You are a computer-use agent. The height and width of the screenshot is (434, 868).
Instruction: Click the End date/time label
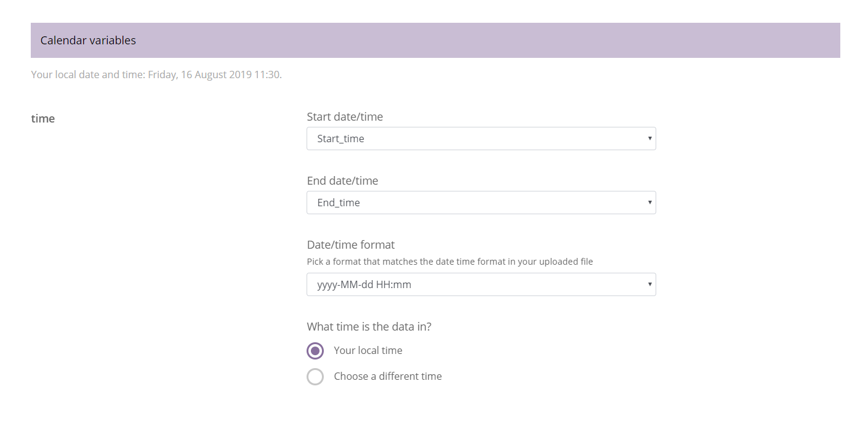tap(342, 180)
